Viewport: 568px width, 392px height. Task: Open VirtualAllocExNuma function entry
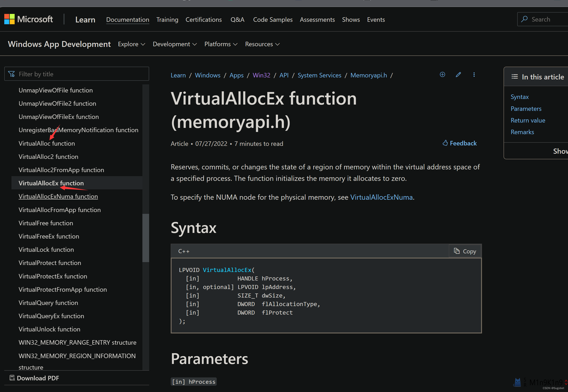click(x=58, y=197)
